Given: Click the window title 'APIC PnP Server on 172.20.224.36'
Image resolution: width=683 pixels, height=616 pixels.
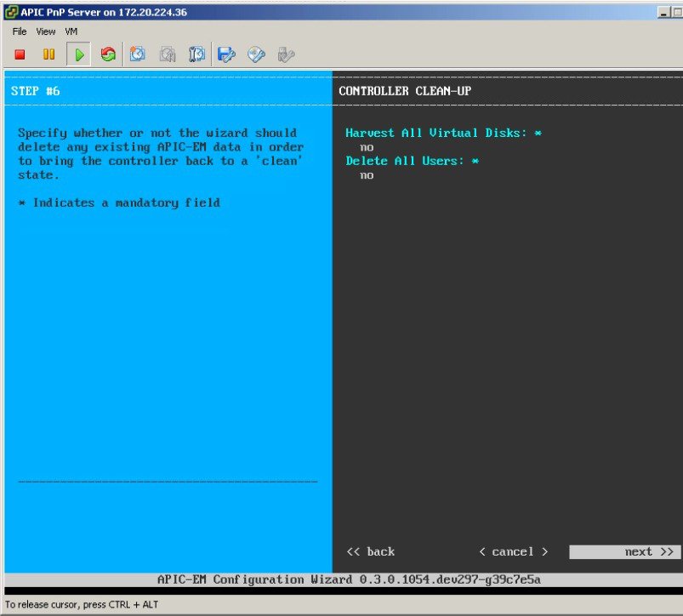Looking at the screenshot, I should tap(104, 12).
